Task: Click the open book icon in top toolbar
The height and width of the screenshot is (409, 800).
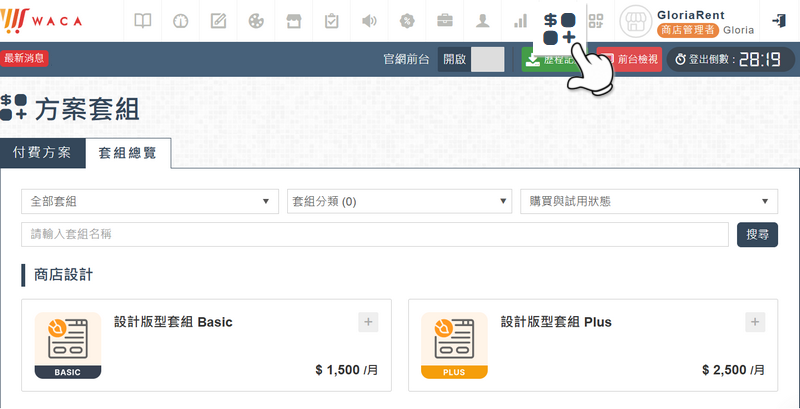Action: pos(144,20)
